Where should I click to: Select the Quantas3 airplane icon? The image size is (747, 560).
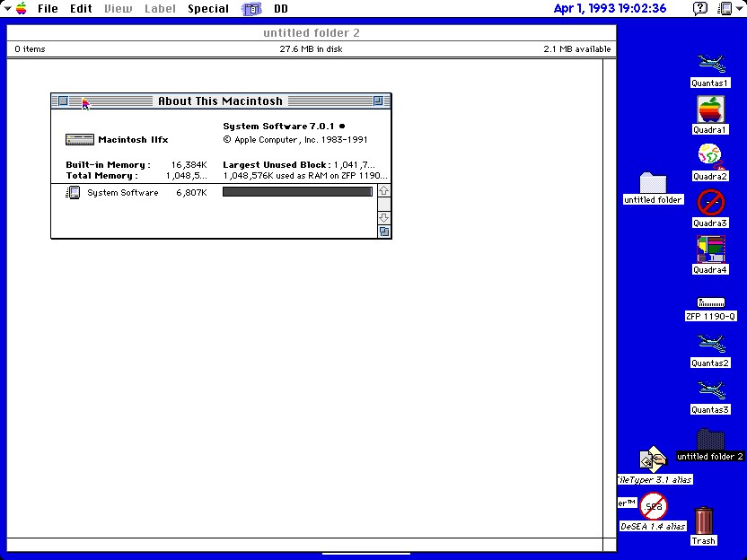(711, 390)
